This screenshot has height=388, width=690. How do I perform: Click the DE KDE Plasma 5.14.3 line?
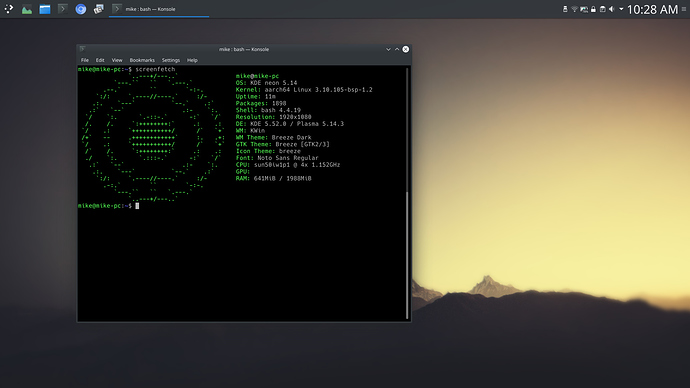click(290, 124)
